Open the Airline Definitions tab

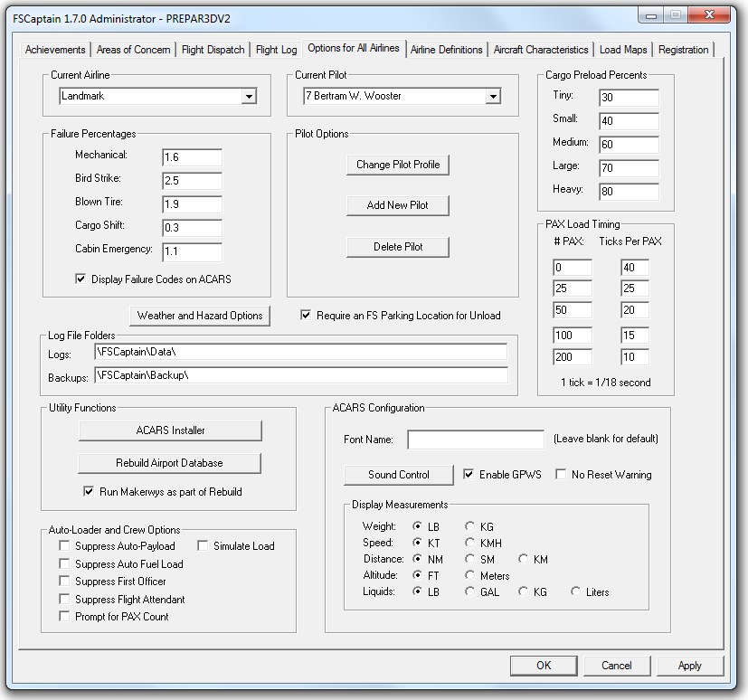pos(447,50)
